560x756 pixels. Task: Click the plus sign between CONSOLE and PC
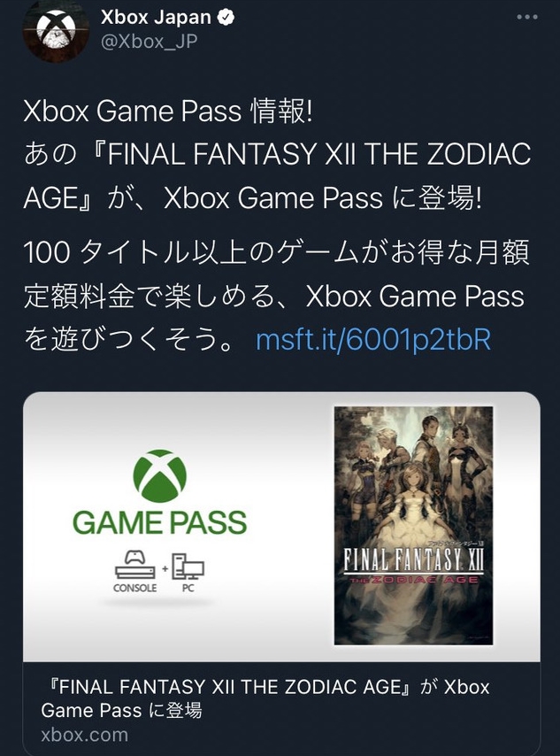click(x=165, y=569)
